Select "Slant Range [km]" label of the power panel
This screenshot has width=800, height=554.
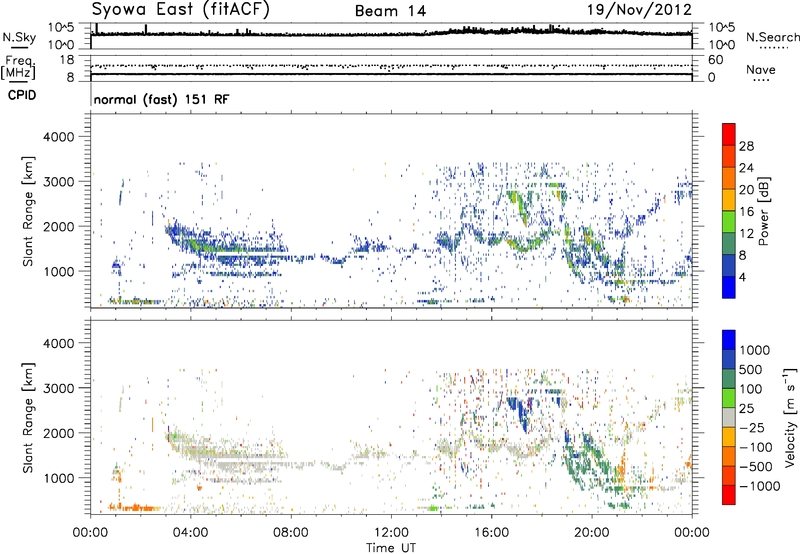(28, 211)
